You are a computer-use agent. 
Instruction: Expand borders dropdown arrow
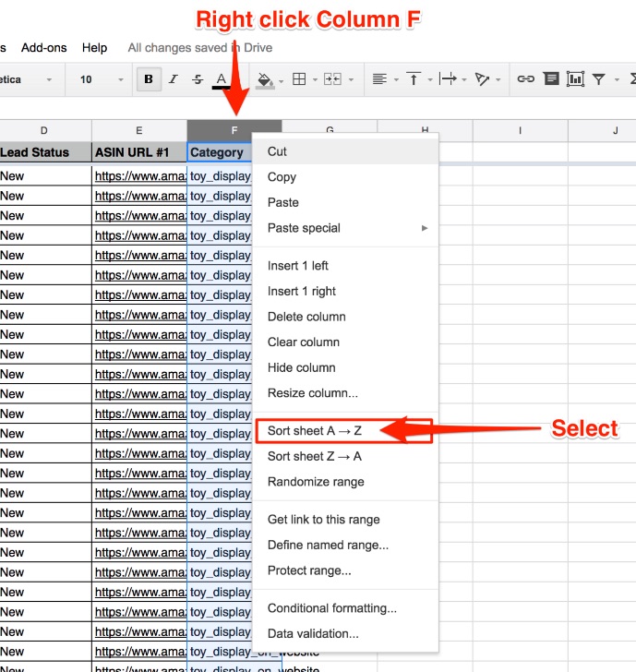315,79
